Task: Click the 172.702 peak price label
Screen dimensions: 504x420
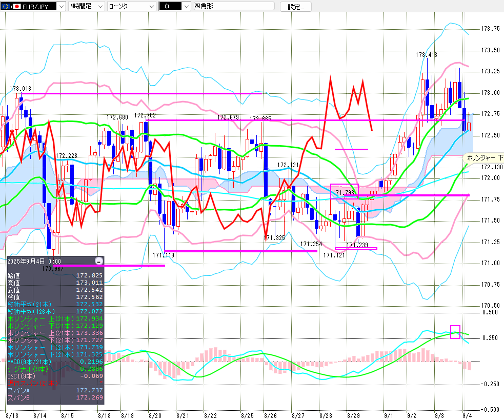Action: click(145, 115)
